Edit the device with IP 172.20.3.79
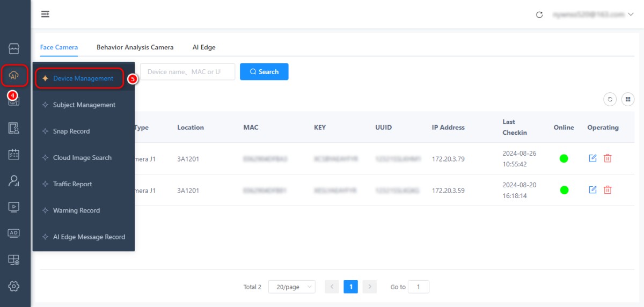 592,158
